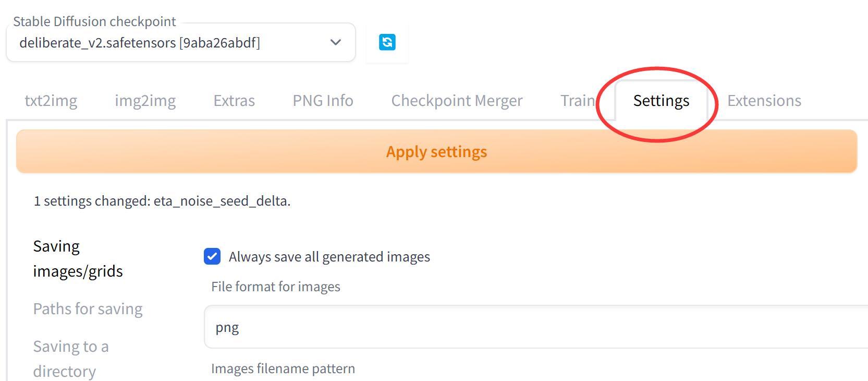Expand the checkpoint dropdown arrow
Image resolution: width=868 pixels, height=381 pixels.
pos(336,42)
